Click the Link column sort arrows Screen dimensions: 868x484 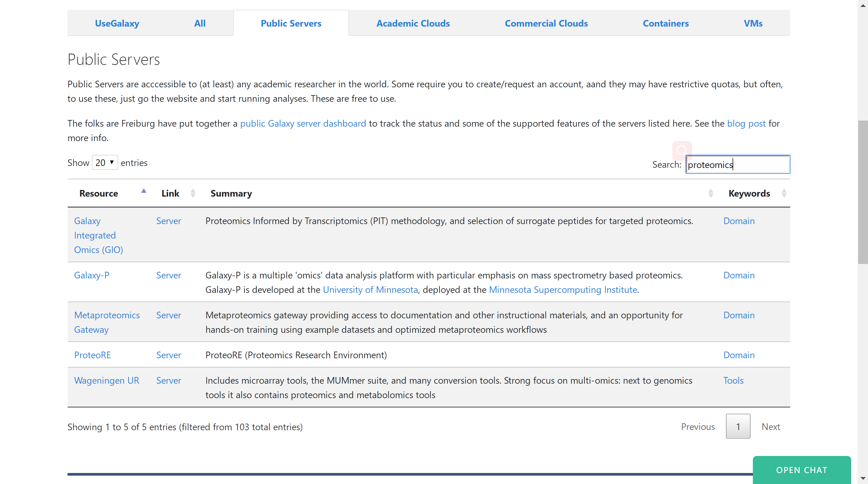(193, 193)
